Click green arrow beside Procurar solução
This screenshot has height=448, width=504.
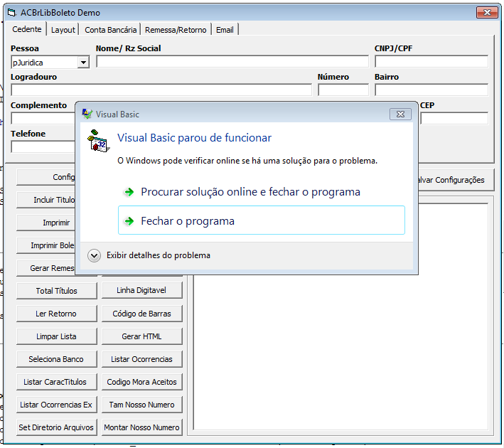129,192
